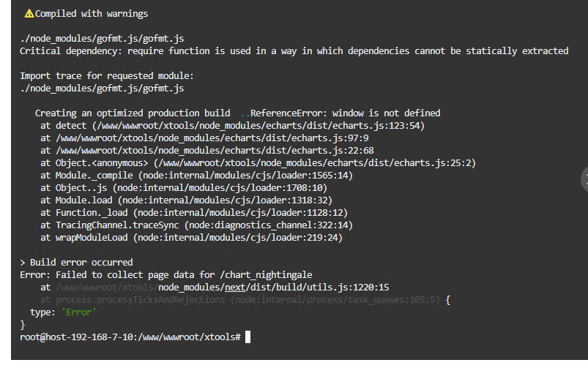The height and width of the screenshot is (368, 588).
Task: Click the "Critical dependency" warning line
Action: [294, 51]
